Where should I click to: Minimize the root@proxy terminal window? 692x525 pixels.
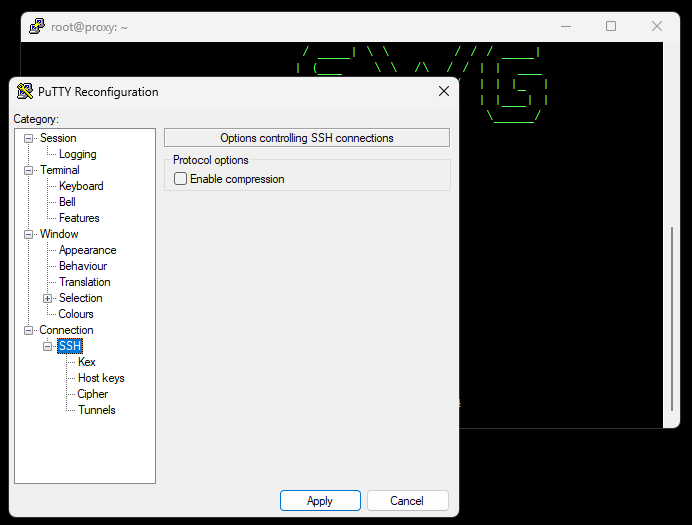(566, 26)
